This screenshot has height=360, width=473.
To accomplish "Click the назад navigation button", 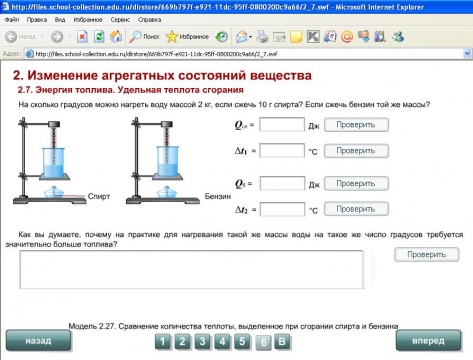I will tap(38, 341).
